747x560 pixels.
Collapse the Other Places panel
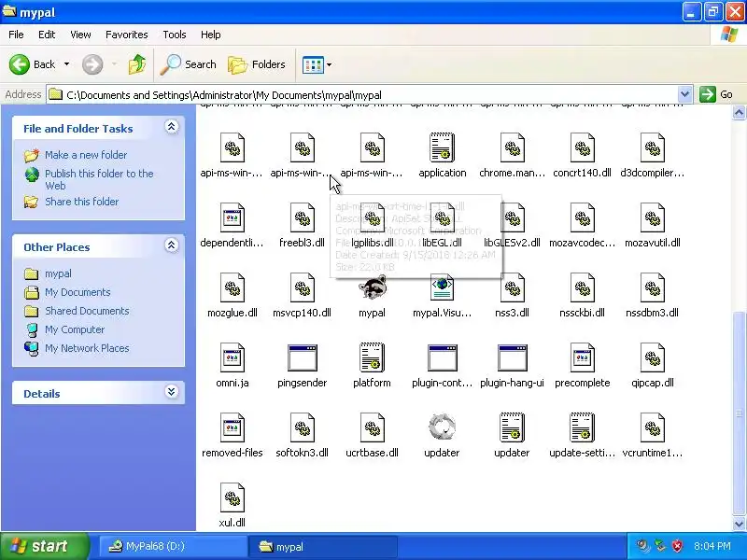click(172, 245)
